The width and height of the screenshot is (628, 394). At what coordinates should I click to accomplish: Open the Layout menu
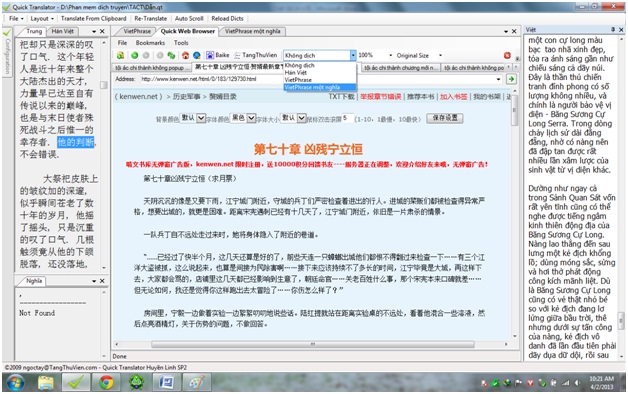(41, 18)
